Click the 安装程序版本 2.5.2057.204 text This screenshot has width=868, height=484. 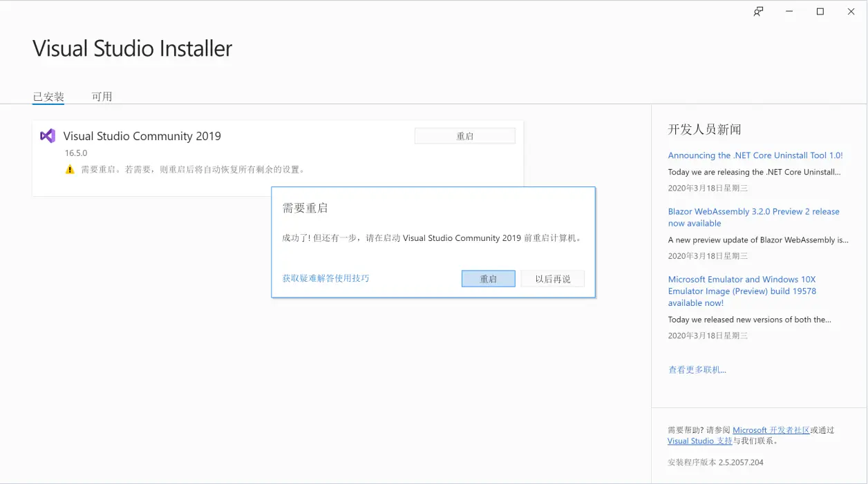pos(715,463)
